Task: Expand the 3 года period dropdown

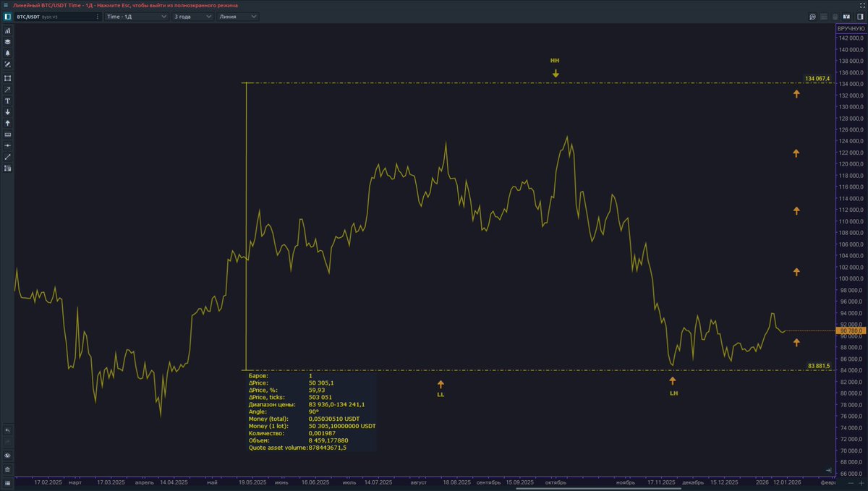Action: point(192,16)
